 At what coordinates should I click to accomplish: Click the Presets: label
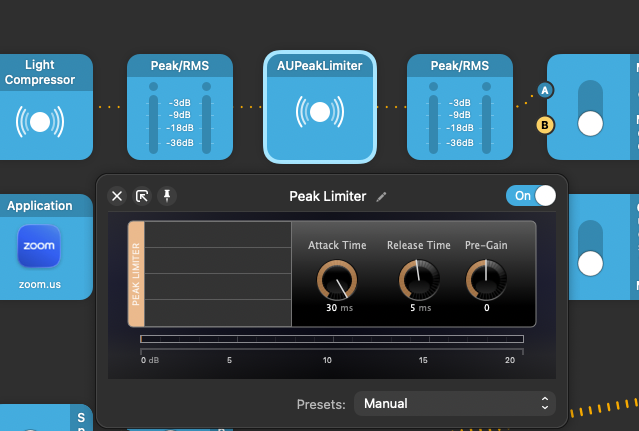[321, 404]
